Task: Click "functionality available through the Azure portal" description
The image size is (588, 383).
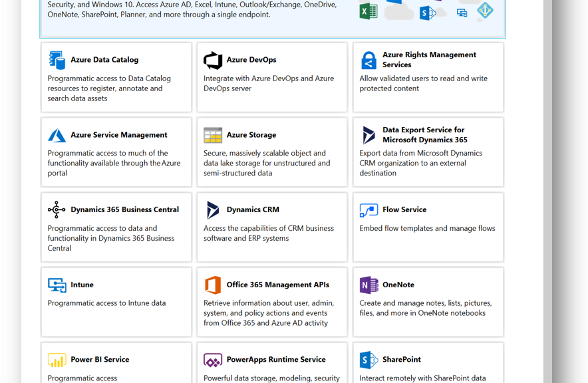Action: pos(114,164)
